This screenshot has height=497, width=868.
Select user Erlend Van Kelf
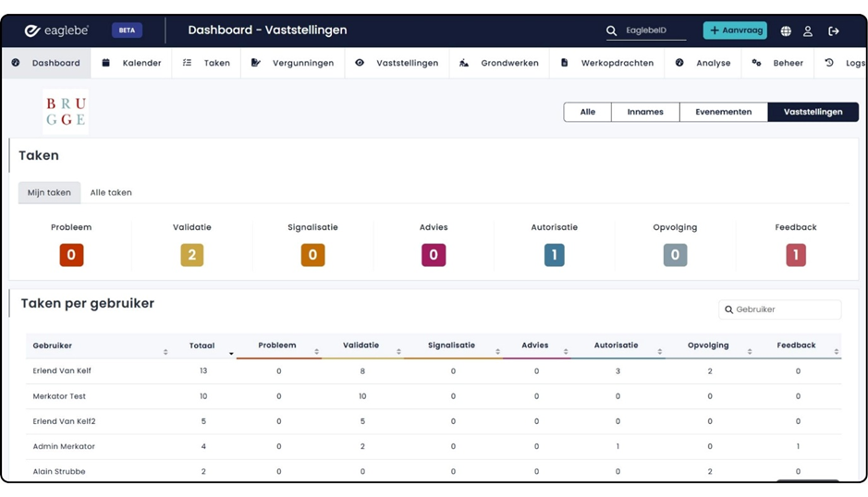pos(62,370)
